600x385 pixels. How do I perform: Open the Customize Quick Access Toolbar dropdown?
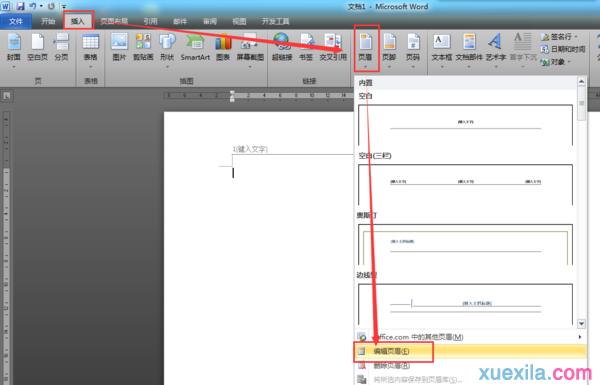64,7
